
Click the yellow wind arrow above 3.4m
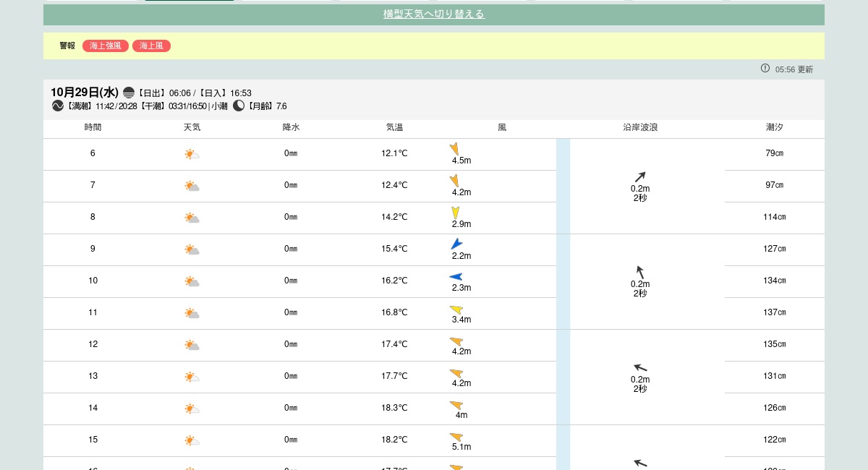456,309
